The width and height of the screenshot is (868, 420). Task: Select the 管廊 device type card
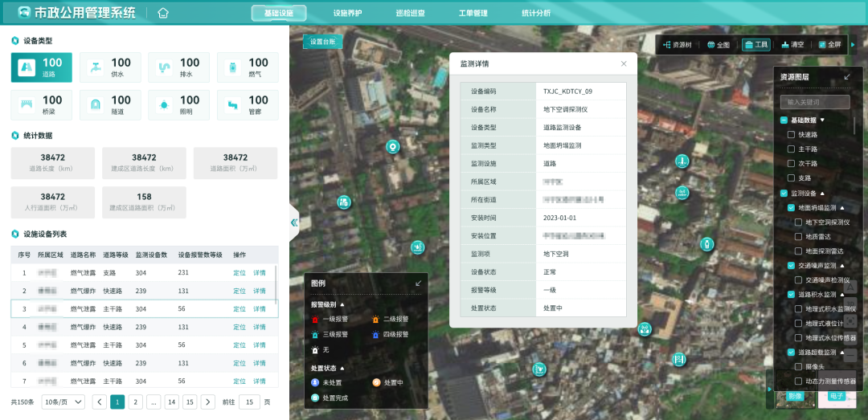pyautogui.click(x=248, y=105)
